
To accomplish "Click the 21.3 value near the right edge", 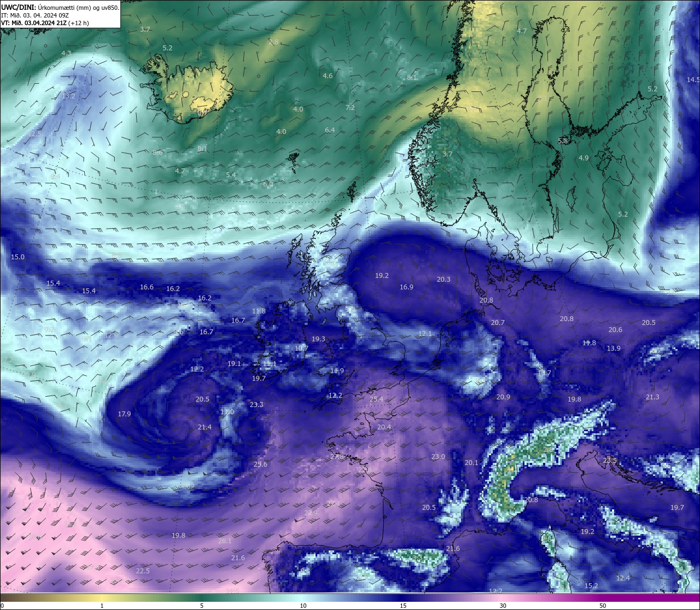I will pos(652,397).
